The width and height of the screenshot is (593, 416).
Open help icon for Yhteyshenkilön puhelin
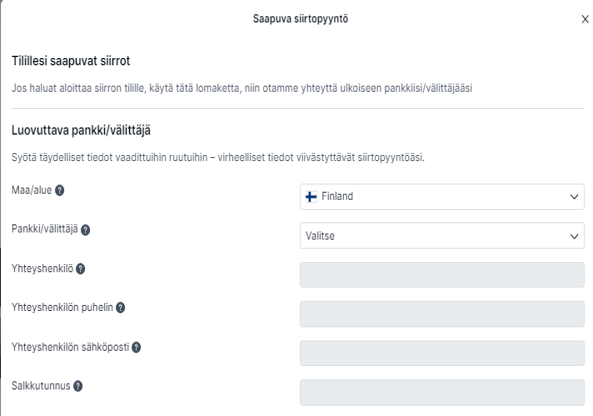point(120,308)
